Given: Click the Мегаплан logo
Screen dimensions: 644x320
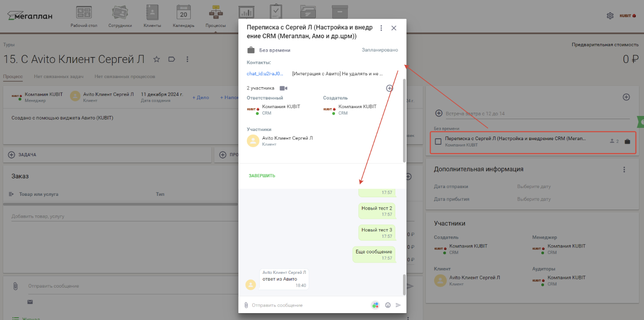Looking at the screenshot, I should point(30,16).
